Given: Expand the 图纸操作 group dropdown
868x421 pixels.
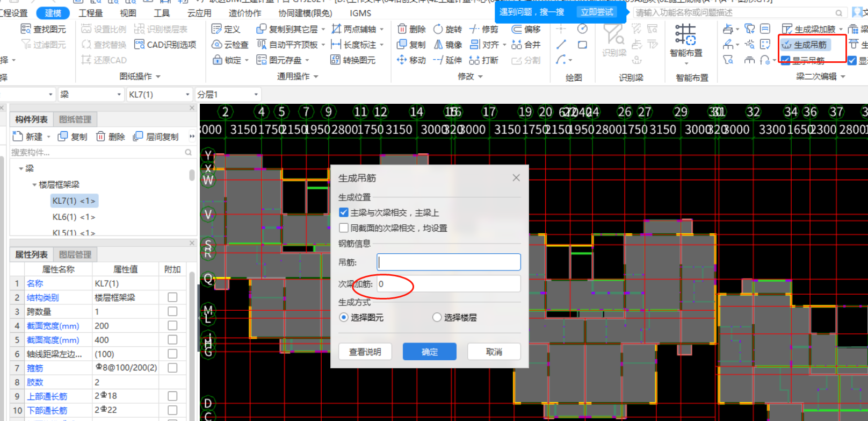Looking at the screenshot, I should [x=158, y=77].
